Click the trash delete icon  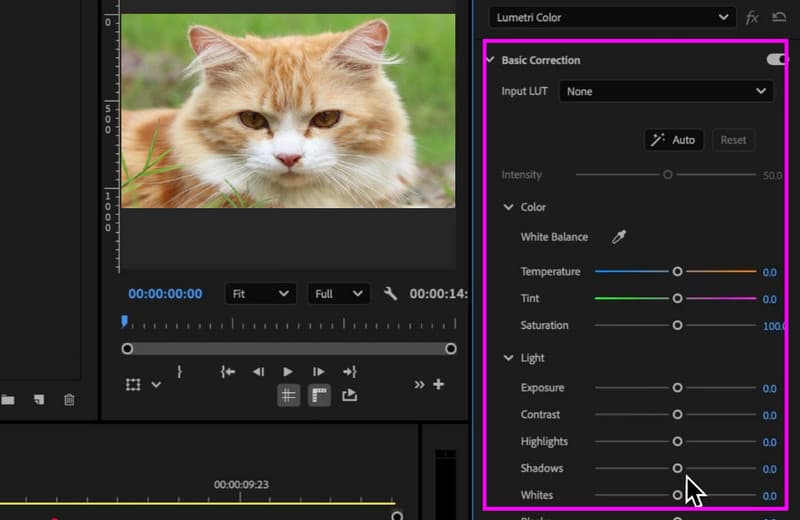69,400
